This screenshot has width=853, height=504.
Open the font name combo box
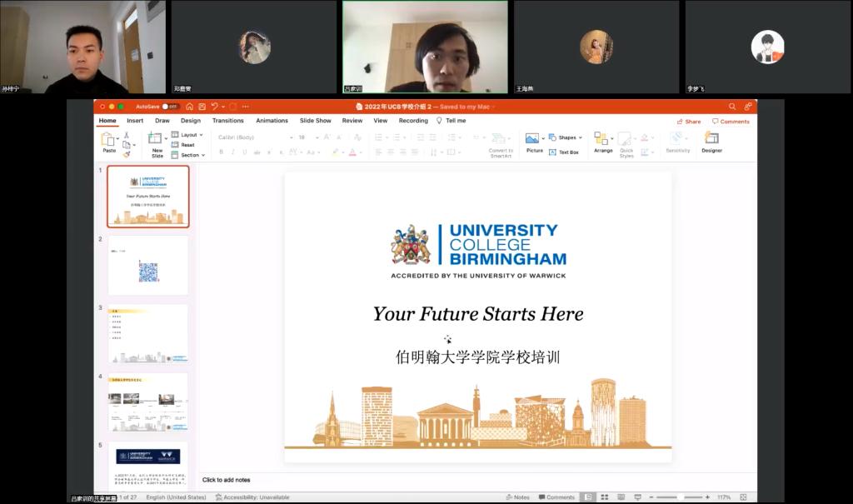[256, 137]
